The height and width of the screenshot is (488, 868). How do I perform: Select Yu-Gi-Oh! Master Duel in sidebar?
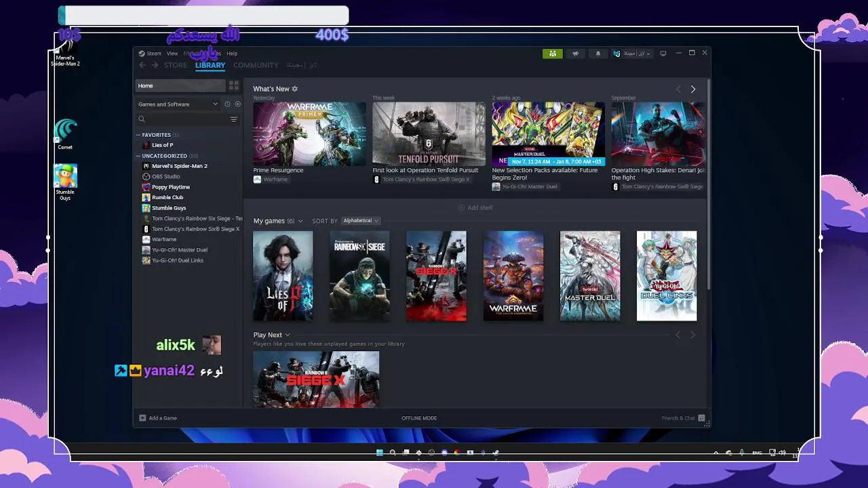(180, 250)
